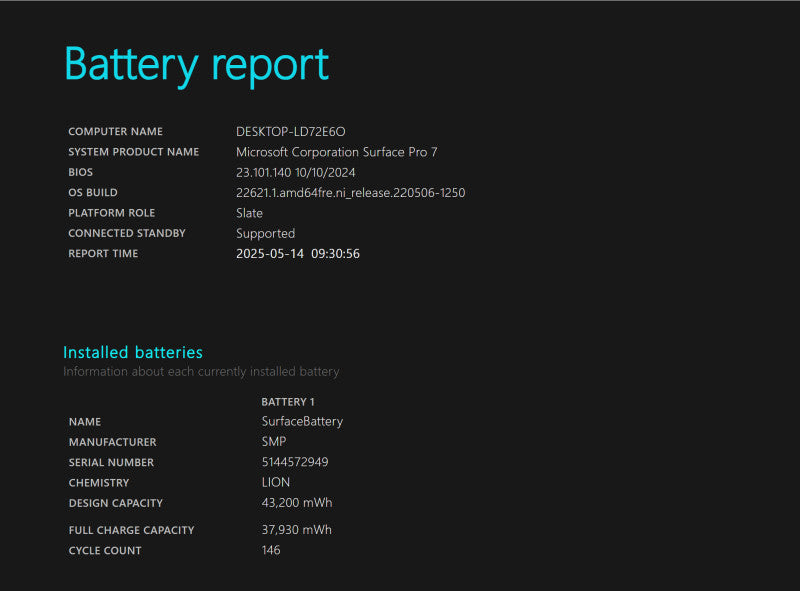This screenshot has width=800, height=591.
Task: Click the platform role value Slate
Action: [249, 213]
